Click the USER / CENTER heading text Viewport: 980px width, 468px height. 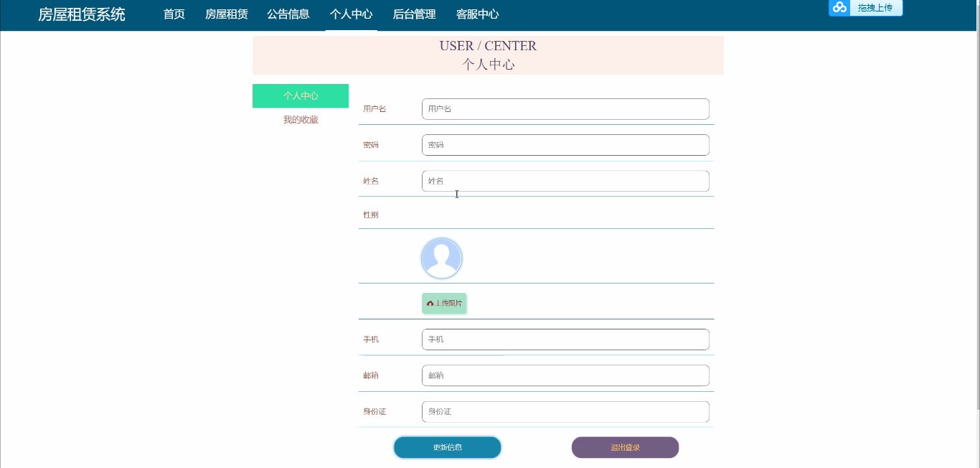click(488, 46)
